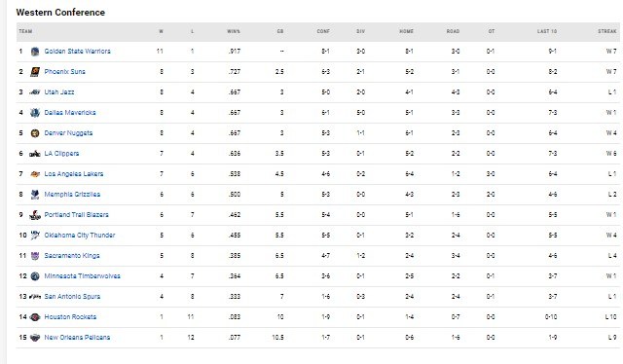Sort table by the LAST 10 column header
This screenshot has height=364, width=623.
pyautogui.click(x=547, y=31)
